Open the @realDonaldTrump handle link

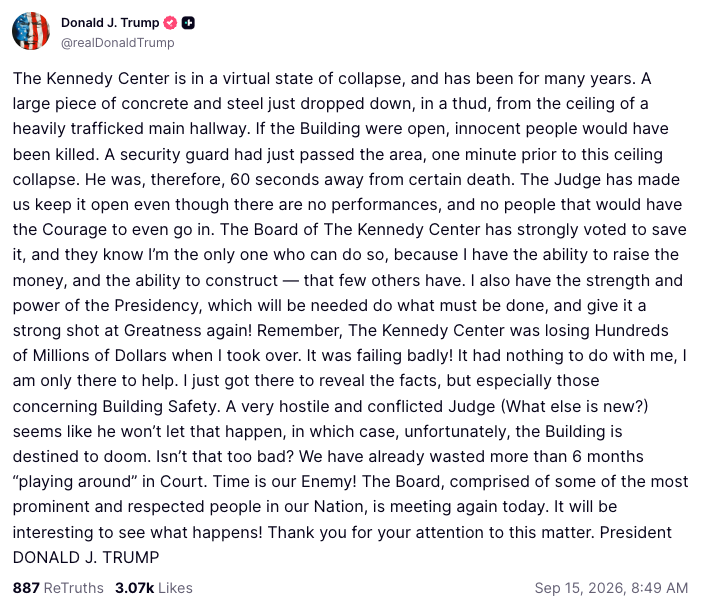[117, 43]
